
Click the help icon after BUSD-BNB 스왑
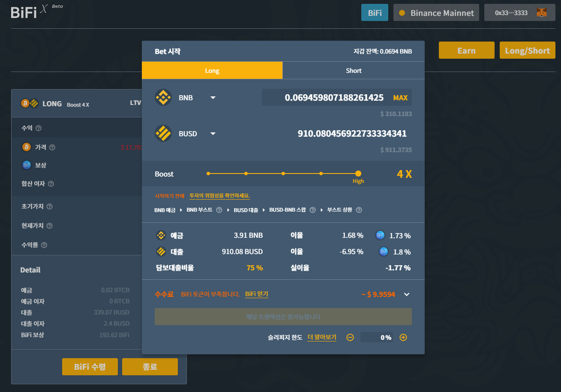pyautogui.click(x=312, y=210)
